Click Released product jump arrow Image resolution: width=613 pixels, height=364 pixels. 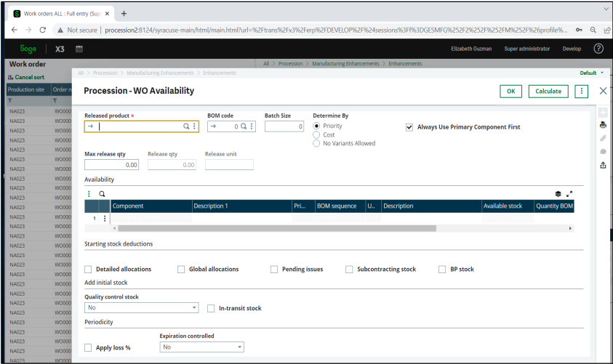coord(90,126)
